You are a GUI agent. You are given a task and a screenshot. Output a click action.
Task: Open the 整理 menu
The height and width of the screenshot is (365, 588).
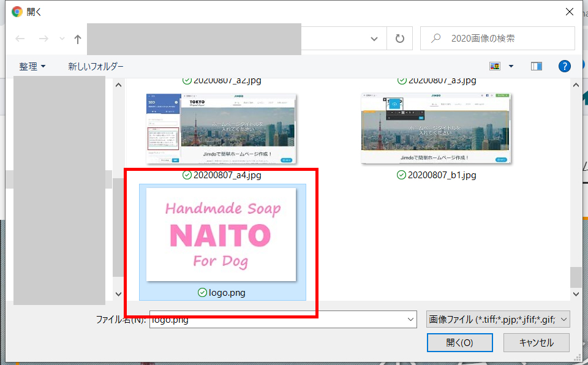pos(32,66)
